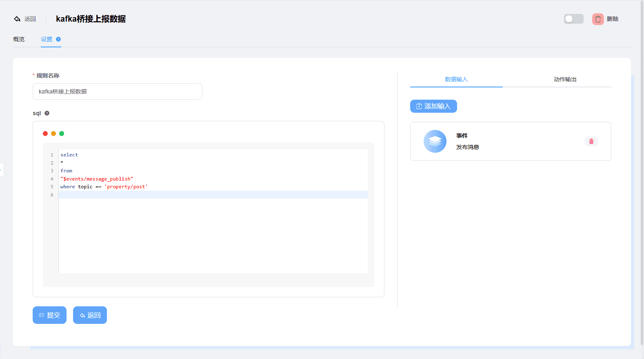
Task: Click the 'topic' word on line 5
Action: (x=85, y=187)
